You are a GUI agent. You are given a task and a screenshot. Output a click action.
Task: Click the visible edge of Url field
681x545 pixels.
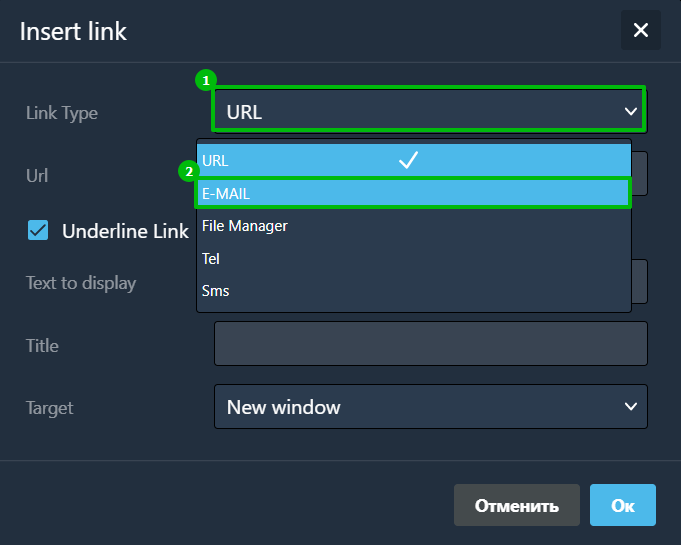pyautogui.click(x=640, y=173)
